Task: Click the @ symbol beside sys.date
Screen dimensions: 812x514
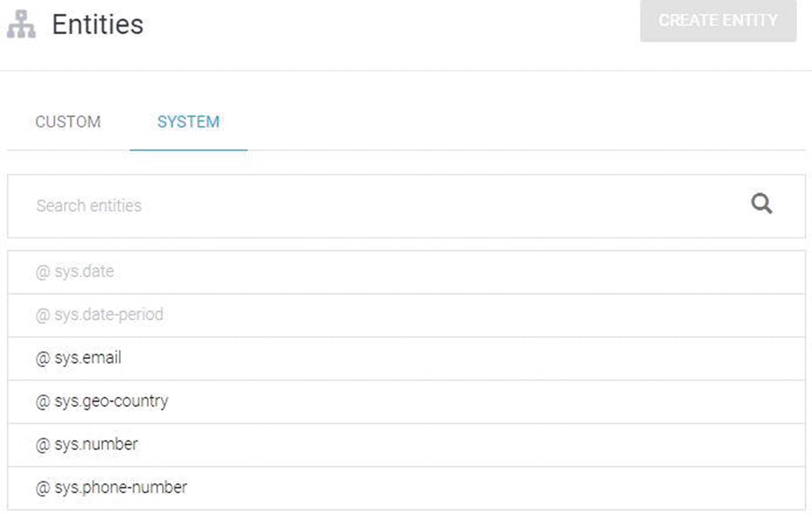Action: [43, 272]
